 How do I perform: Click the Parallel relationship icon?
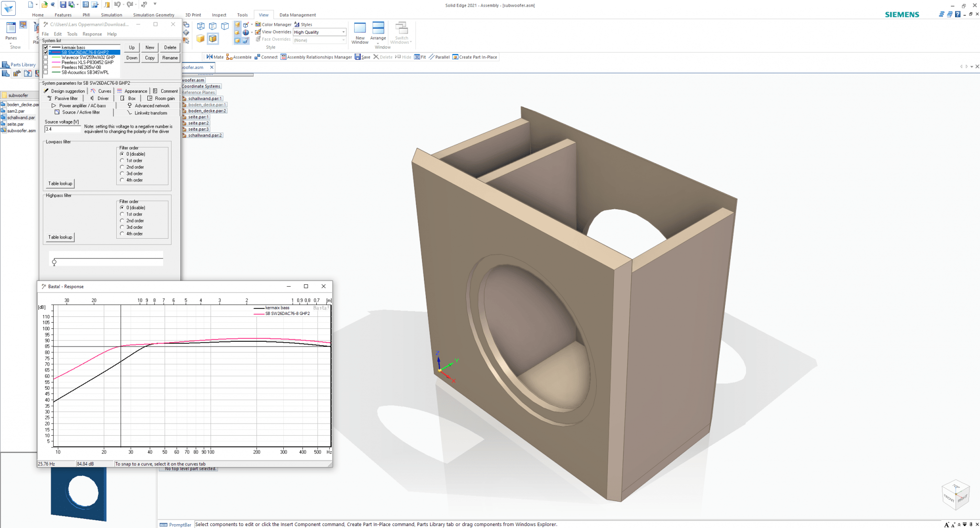(x=432, y=57)
